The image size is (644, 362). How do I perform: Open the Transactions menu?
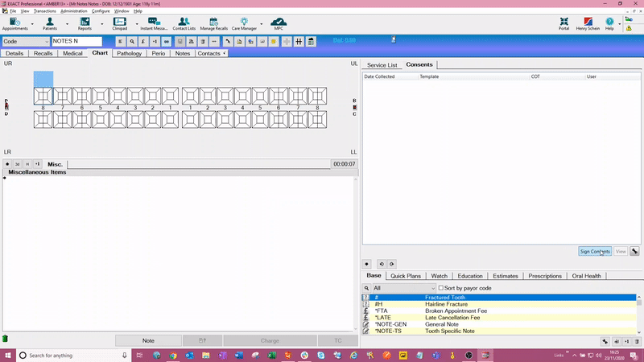tap(45, 11)
